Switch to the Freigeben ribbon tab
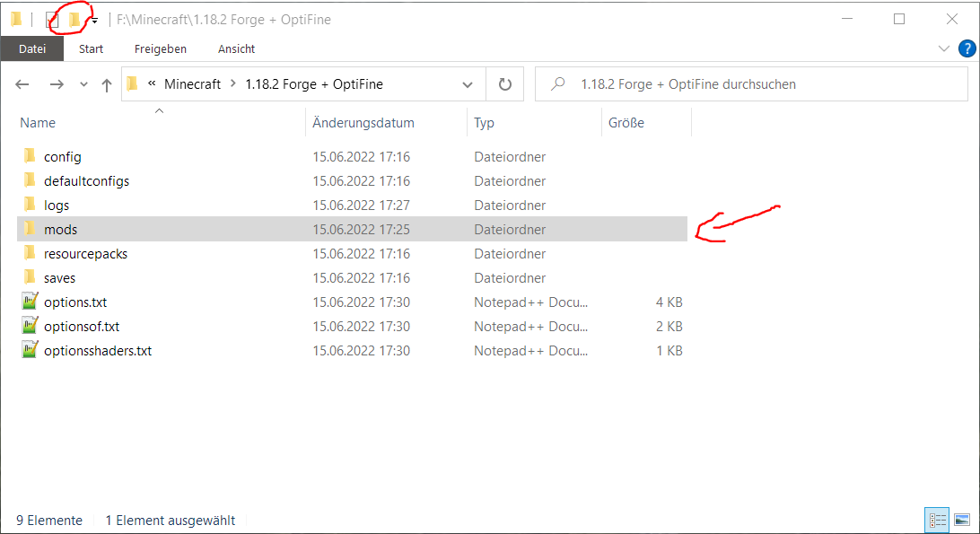The height and width of the screenshot is (534, 980). point(161,48)
